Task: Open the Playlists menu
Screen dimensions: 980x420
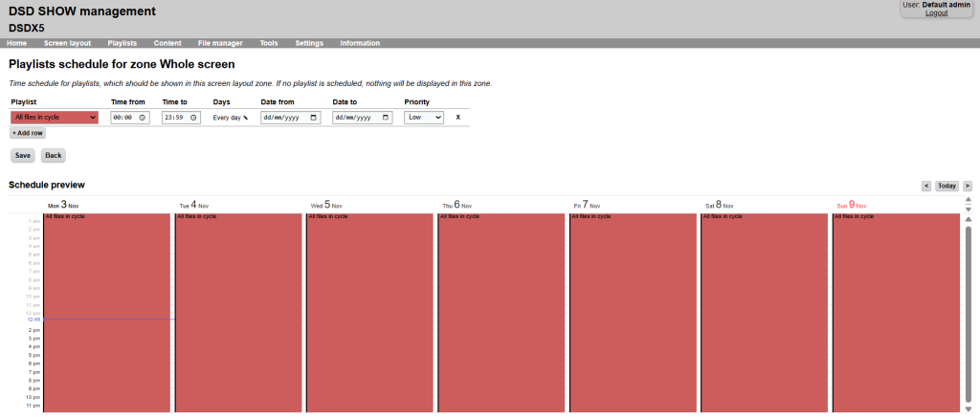Action: point(122,43)
